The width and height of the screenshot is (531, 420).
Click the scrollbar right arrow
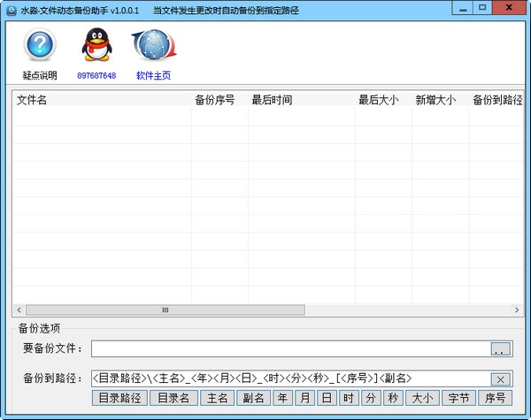506,310
